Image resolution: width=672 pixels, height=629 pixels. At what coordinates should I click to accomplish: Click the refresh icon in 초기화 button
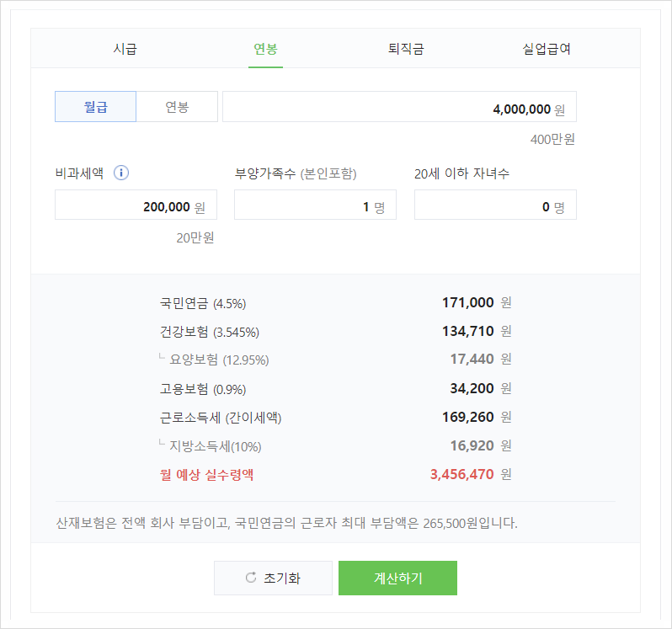click(250, 578)
